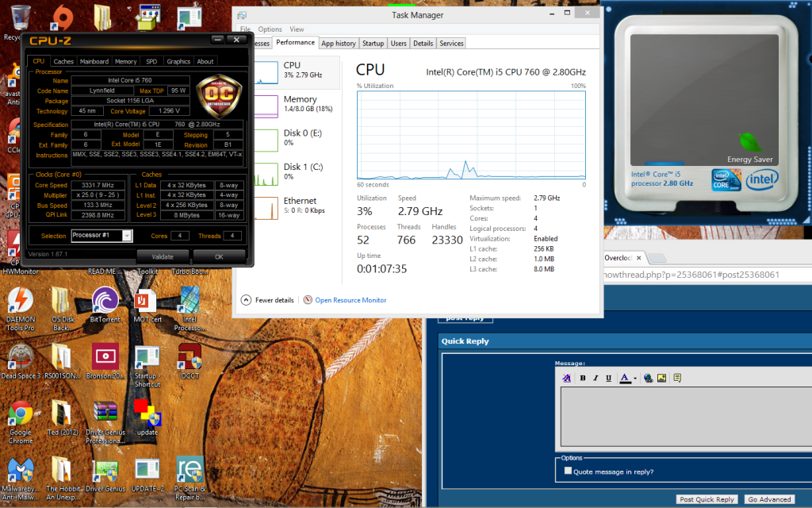
Task: Apply underline formatting in Quick Reply
Action: (x=608, y=378)
